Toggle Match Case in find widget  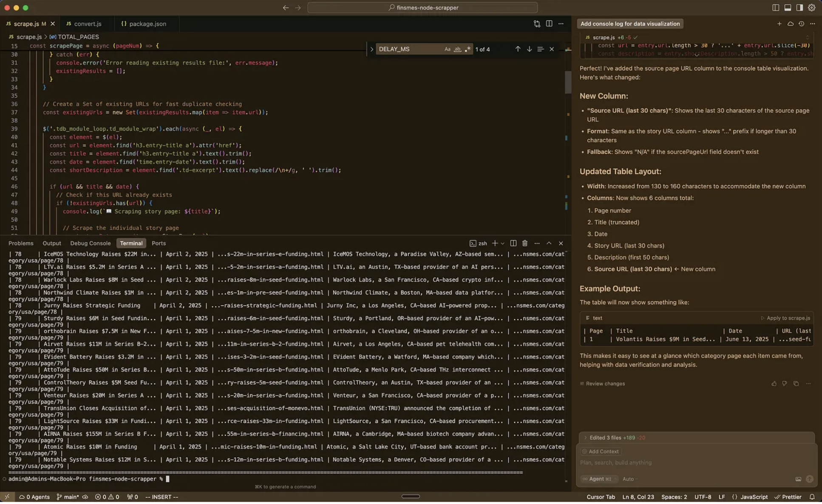pyautogui.click(x=447, y=49)
